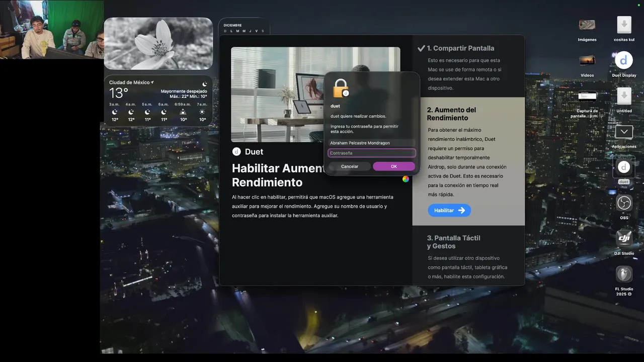Click the checkmark beside Compartir Pantalla

[x=421, y=48]
